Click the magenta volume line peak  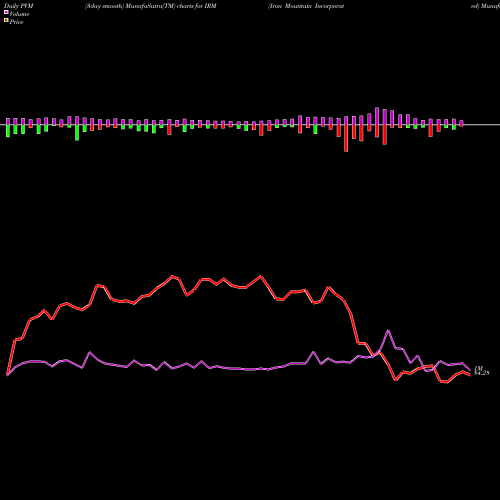388,330
